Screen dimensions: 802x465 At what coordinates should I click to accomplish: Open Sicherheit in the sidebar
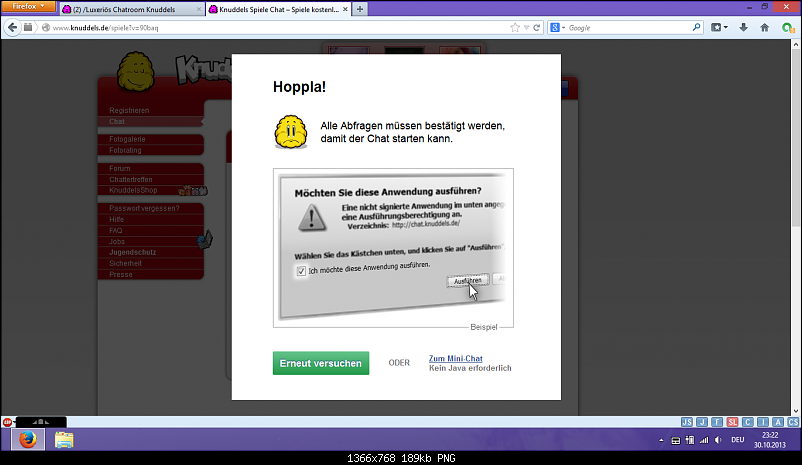point(125,263)
